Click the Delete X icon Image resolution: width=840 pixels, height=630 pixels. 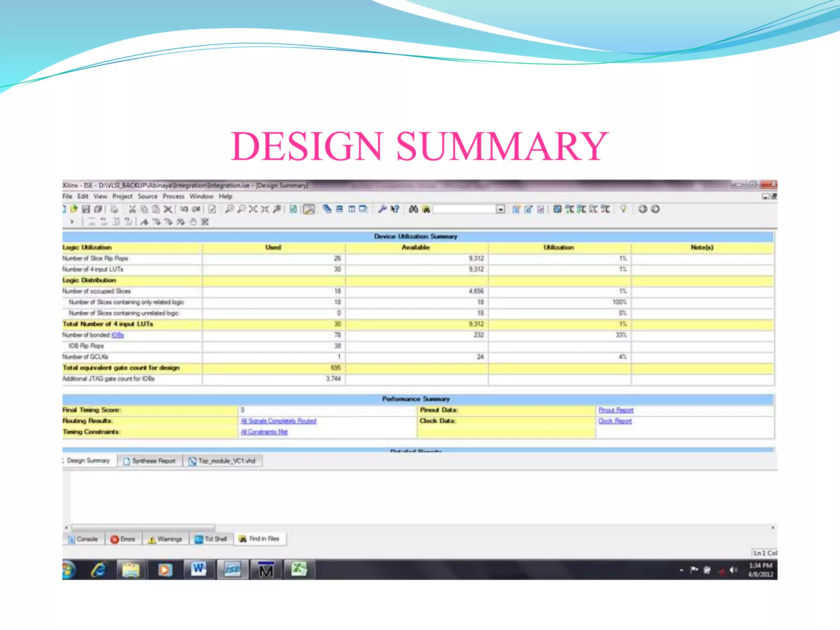click(168, 209)
